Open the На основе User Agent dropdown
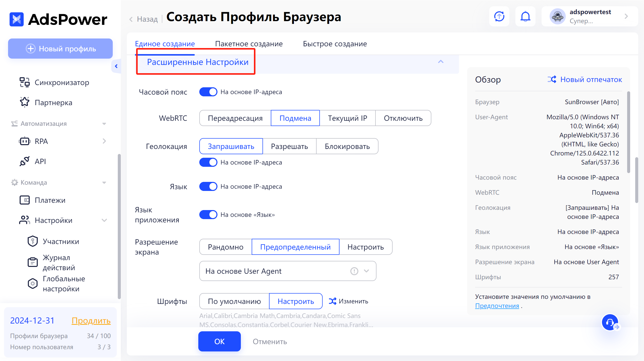Image resolution: width=644 pixels, height=361 pixels. coord(288,271)
